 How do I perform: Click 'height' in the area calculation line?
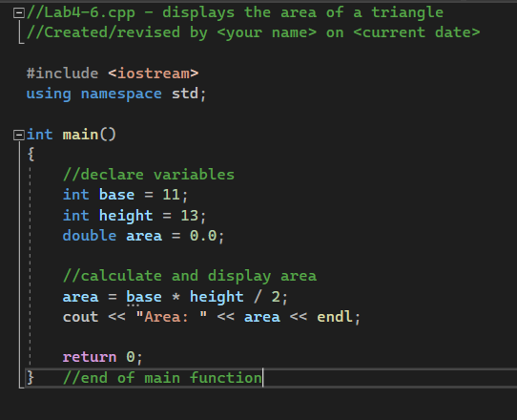click(217, 297)
